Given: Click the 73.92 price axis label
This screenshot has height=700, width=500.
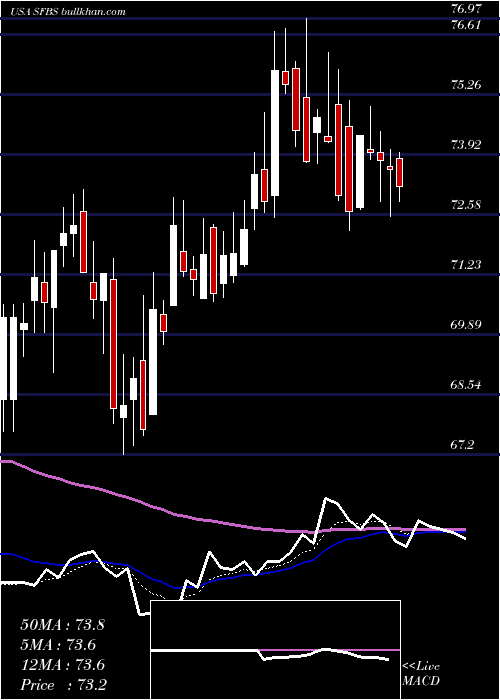Looking at the screenshot, I should (x=466, y=145).
